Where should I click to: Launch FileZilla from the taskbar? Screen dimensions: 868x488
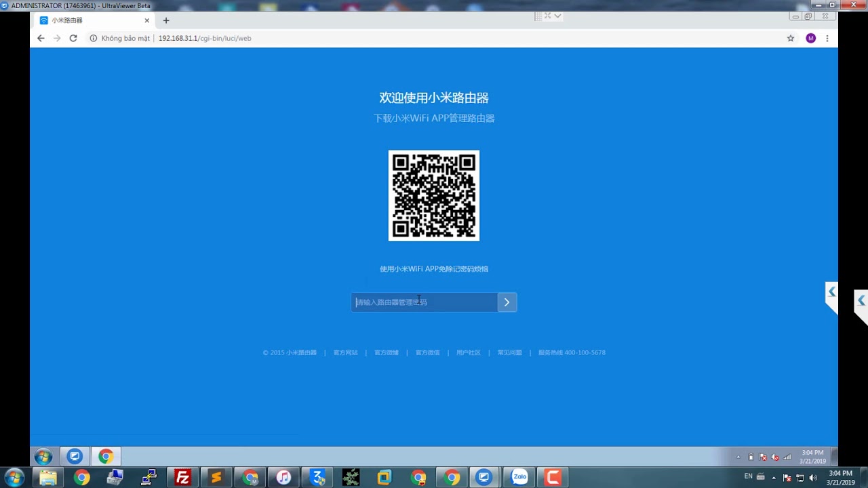[x=182, y=477]
